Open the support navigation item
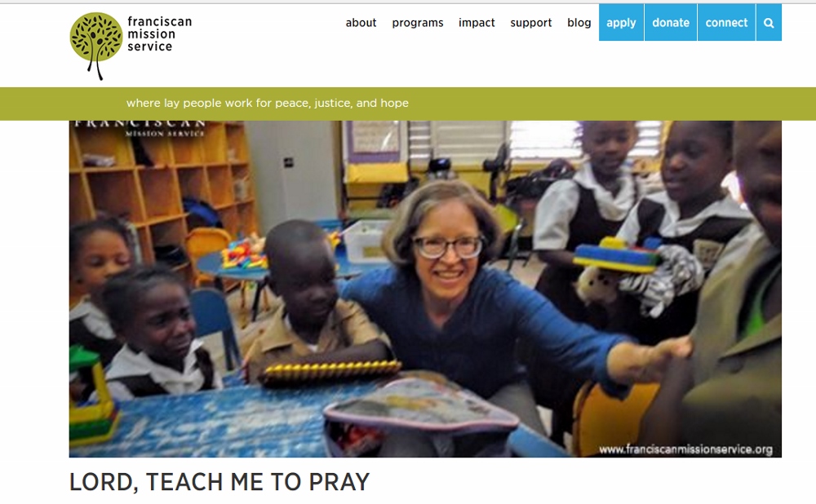 click(531, 23)
